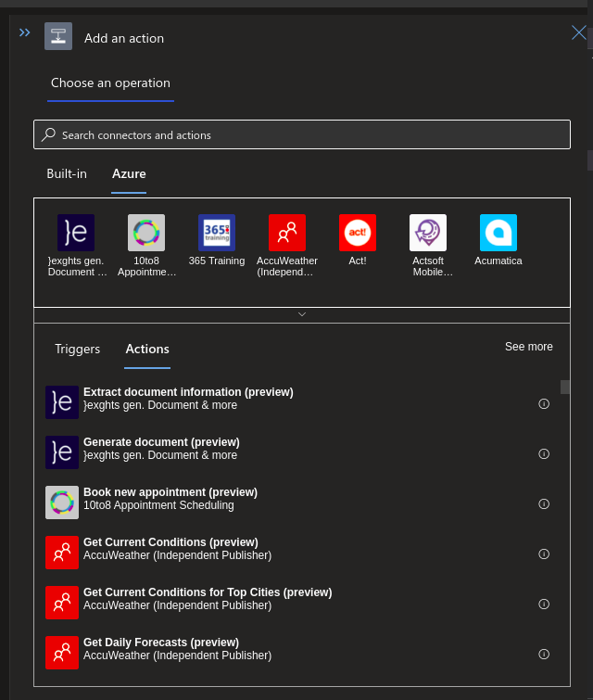Show info for Book new appointment

tap(544, 504)
